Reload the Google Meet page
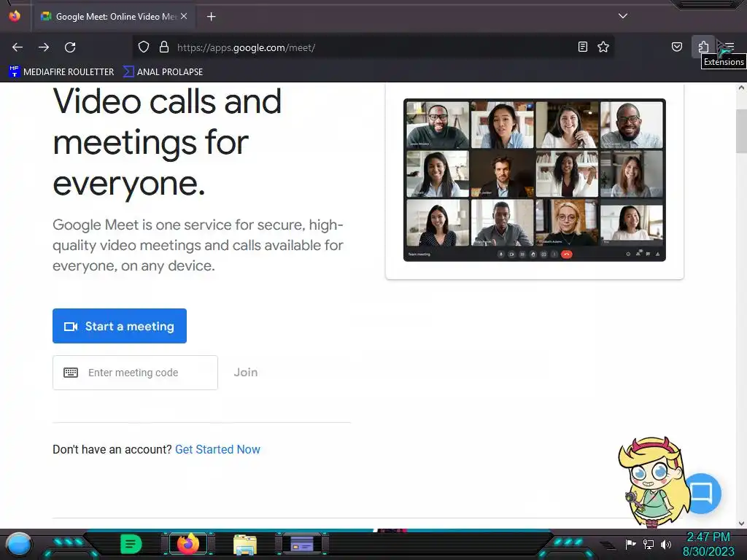Screen dimensions: 747x560 70,47
